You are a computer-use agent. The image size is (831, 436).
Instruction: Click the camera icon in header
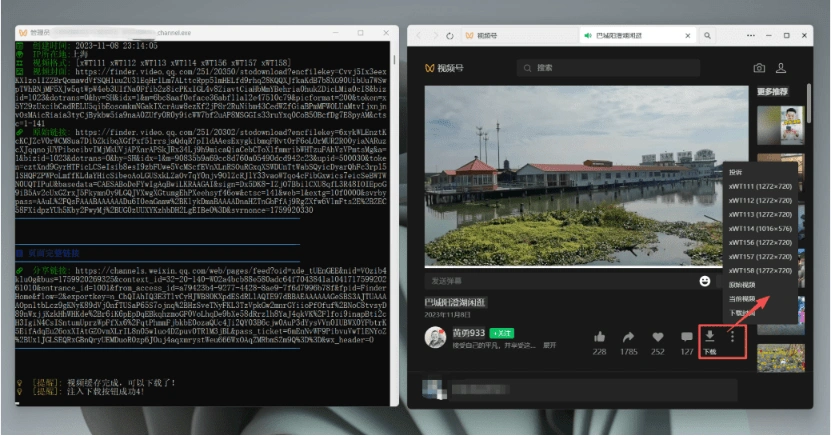759,68
